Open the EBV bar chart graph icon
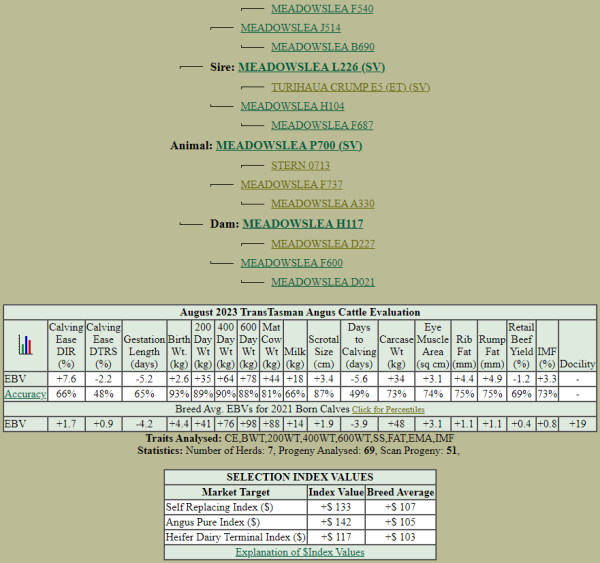The image size is (600, 563). click(25, 345)
